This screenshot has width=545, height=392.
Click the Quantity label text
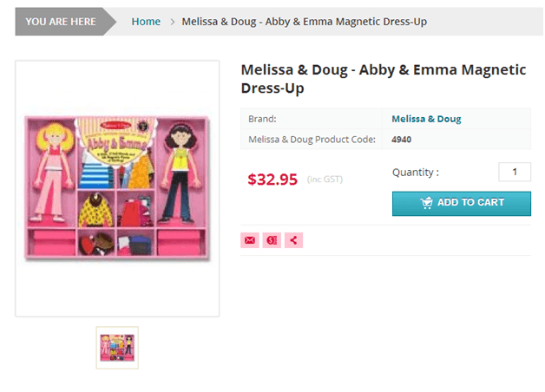[x=415, y=173]
